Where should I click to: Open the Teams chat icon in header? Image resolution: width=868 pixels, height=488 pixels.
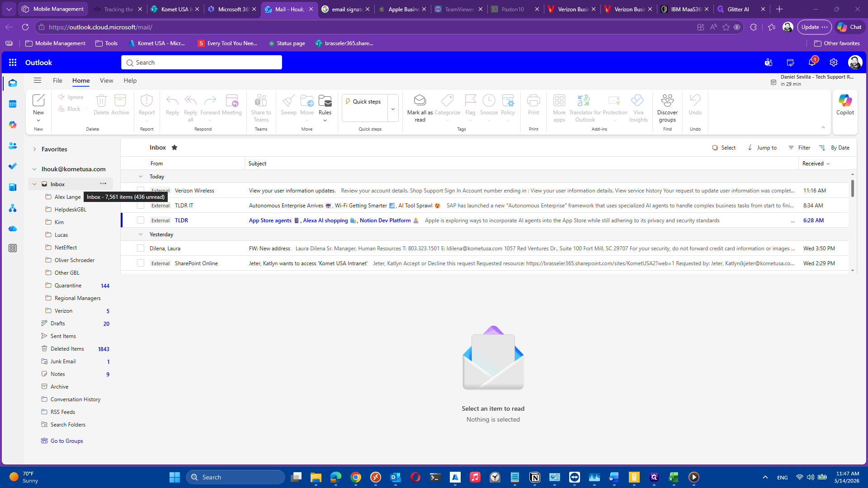pos(769,62)
